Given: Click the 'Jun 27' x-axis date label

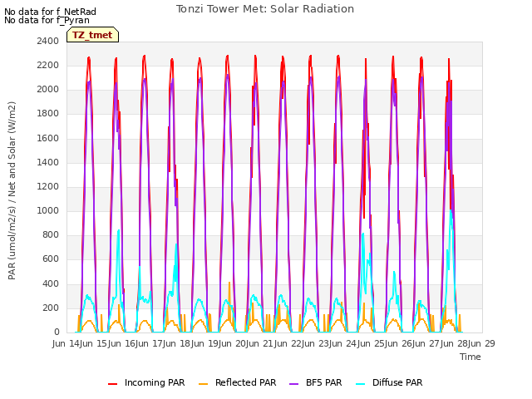Looking at the screenshot, I should (x=426, y=343).
